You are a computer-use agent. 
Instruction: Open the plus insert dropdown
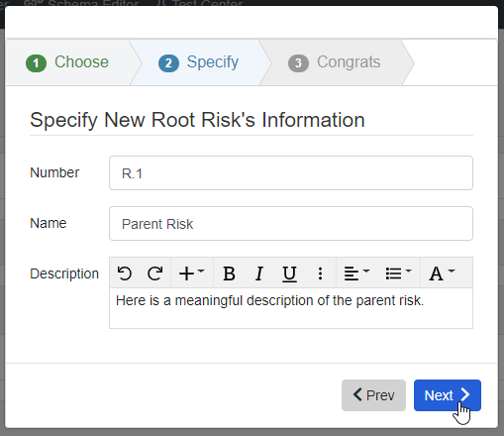192,273
